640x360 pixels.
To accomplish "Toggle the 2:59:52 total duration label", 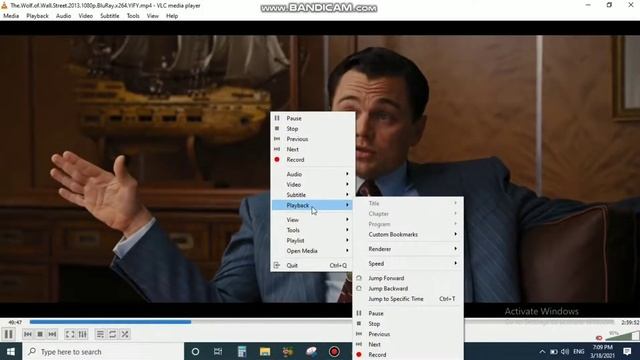I will [x=630, y=322].
